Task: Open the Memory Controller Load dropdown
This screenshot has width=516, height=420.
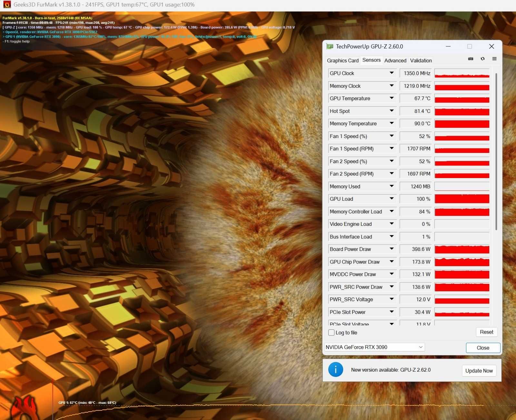Action: 392,212
